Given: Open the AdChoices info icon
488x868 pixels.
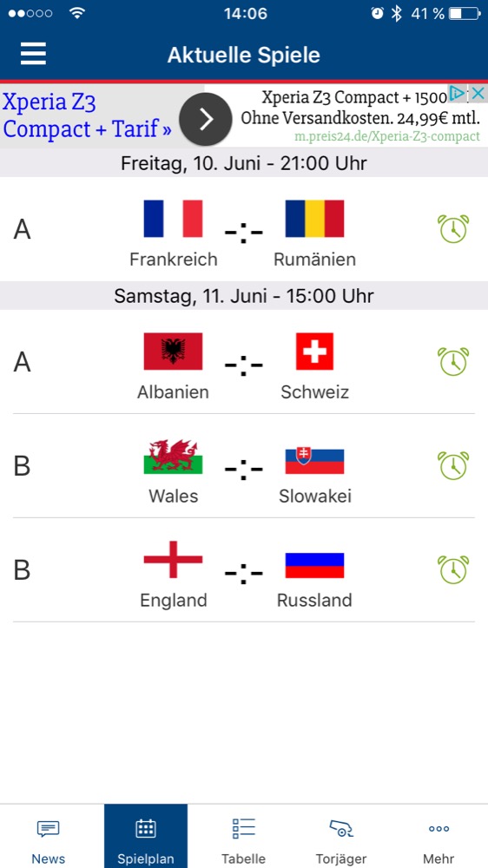Looking at the screenshot, I should (x=458, y=93).
